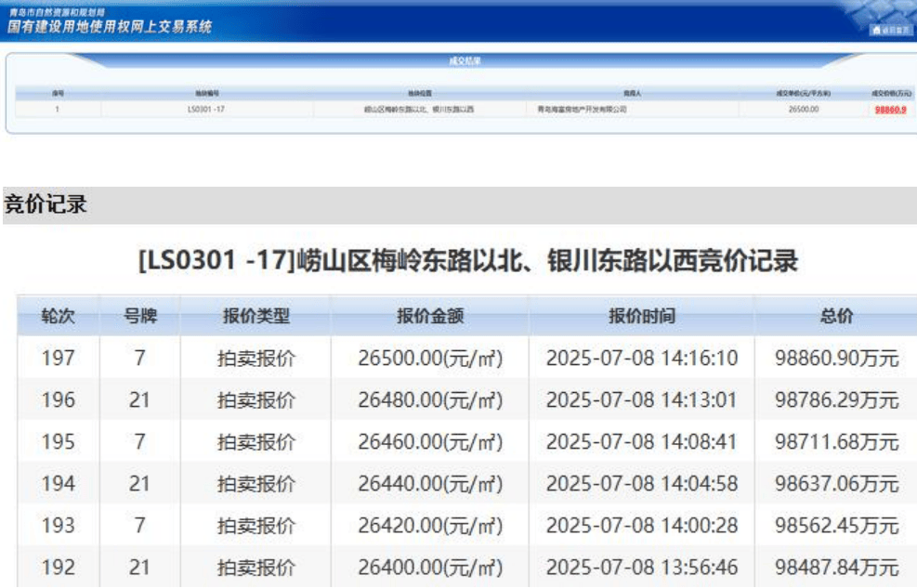Click the 26500.00 unit price in the result table
The height and width of the screenshot is (588, 917).
[804, 110]
